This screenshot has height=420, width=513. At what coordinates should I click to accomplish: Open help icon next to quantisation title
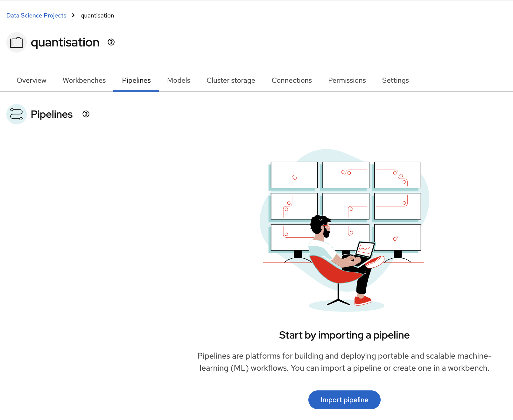(111, 42)
